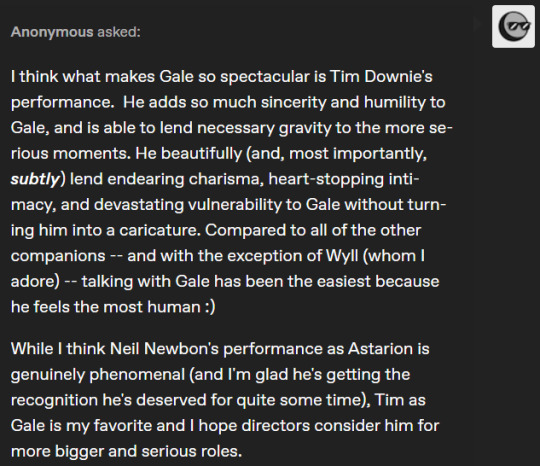Click the name 'Tim Downie's' in first line
540x466 pixels.
click(x=381, y=76)
